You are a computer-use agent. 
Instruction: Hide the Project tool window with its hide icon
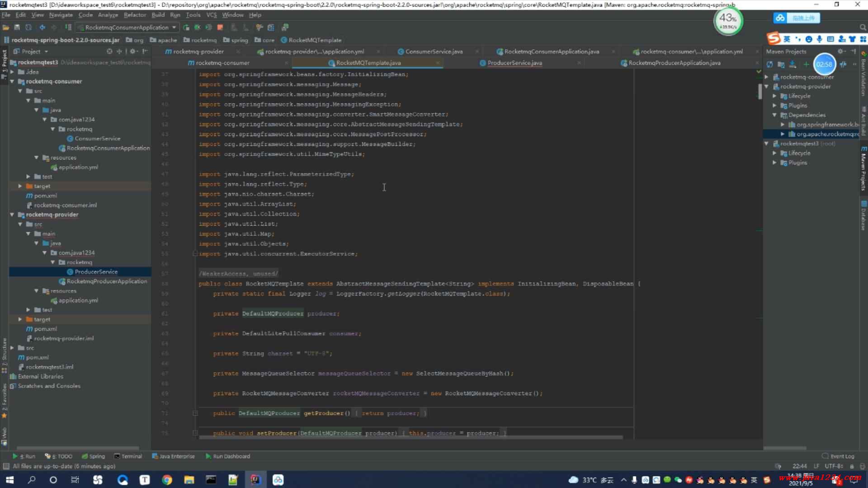(145, 52)
